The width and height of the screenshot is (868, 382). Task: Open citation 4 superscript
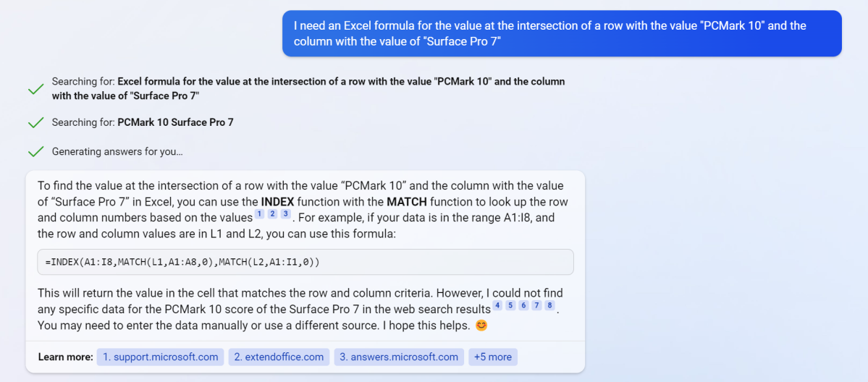point(497,306)
